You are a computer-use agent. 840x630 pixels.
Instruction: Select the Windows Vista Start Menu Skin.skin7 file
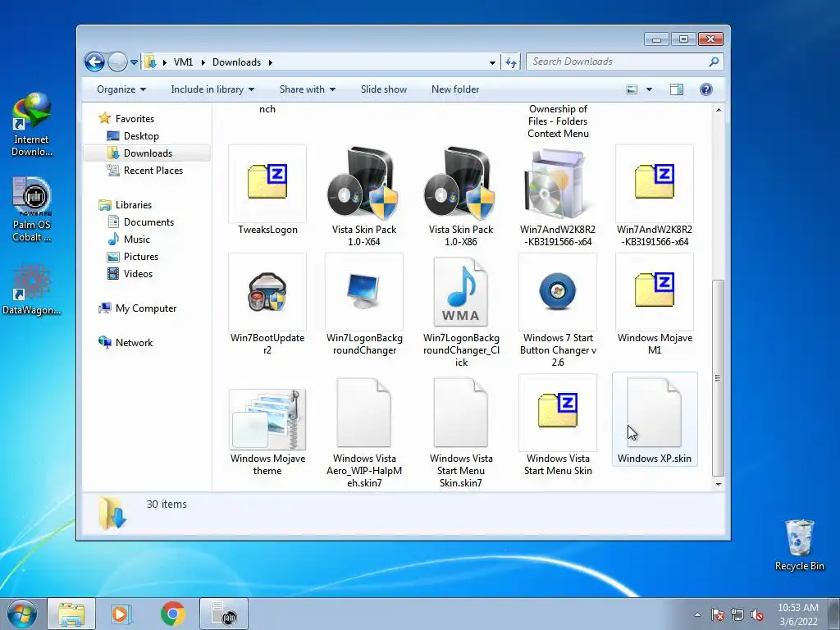[461, 413]
